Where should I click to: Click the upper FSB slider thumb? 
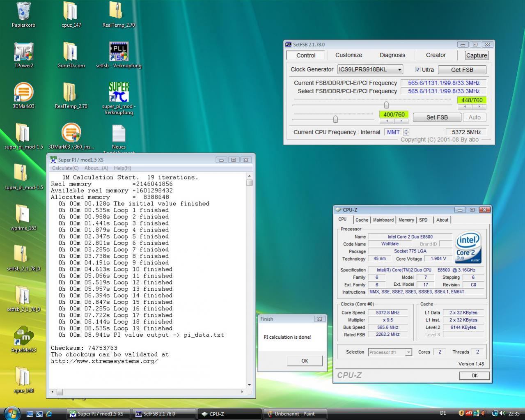point(386,104)
